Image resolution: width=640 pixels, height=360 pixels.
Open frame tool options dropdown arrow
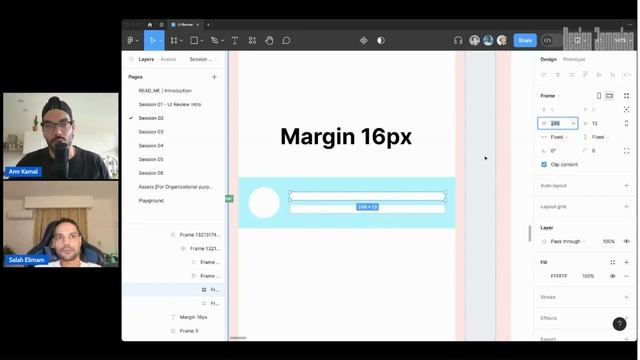[x=181, y=41]
